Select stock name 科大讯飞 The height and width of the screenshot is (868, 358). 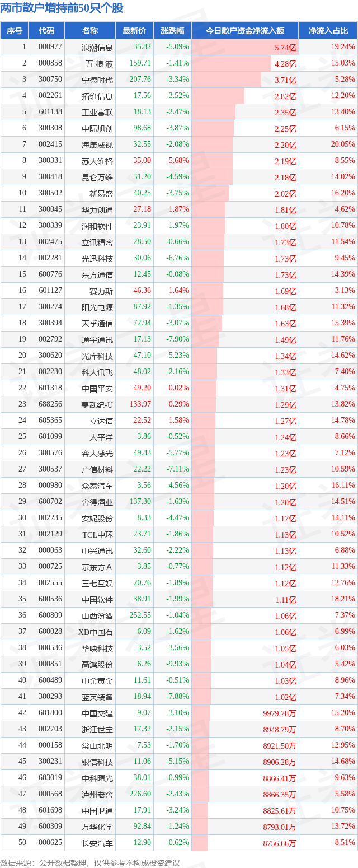click(x=98, y=372)
